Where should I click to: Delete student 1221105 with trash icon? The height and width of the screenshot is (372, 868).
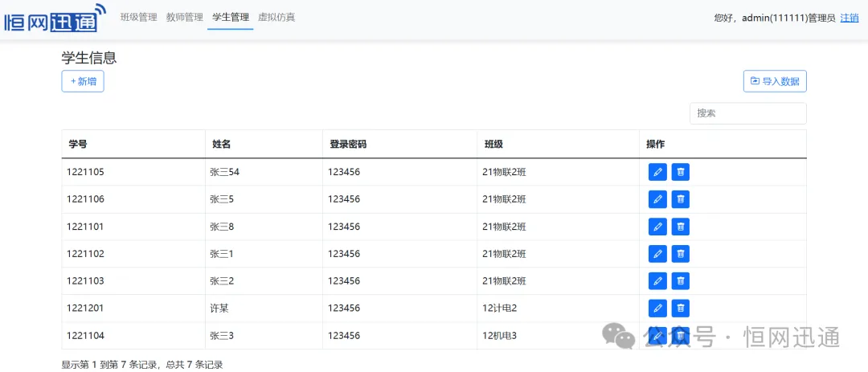pos(681,172)
